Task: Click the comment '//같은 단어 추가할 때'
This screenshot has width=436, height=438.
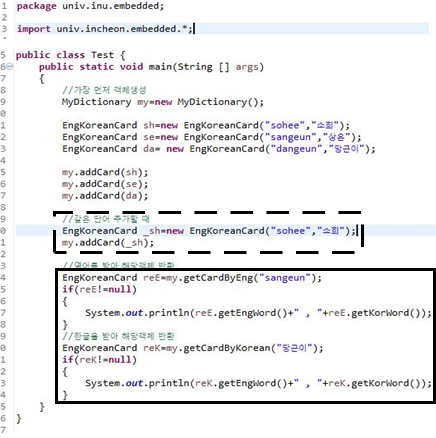Action: coord(106,219)
